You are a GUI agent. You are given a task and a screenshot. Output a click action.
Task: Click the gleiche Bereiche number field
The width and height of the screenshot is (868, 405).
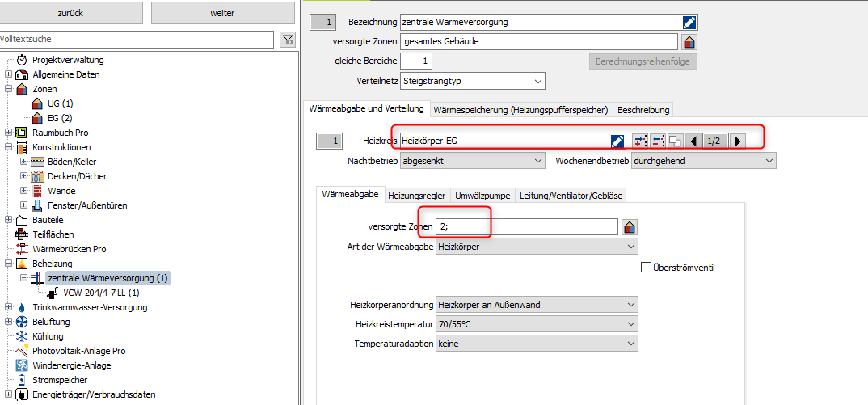click(x=416, y=61)
